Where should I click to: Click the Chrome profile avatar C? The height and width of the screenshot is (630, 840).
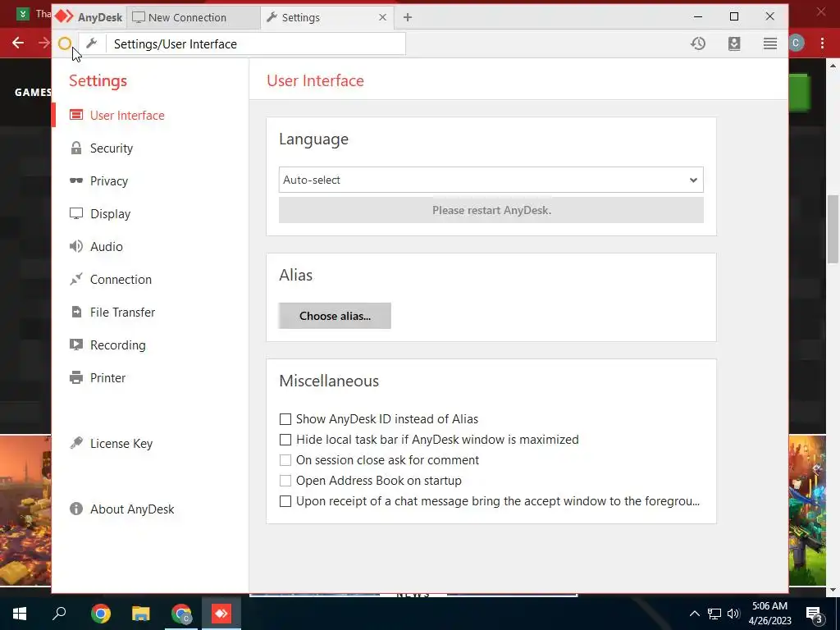click(796, 43)
